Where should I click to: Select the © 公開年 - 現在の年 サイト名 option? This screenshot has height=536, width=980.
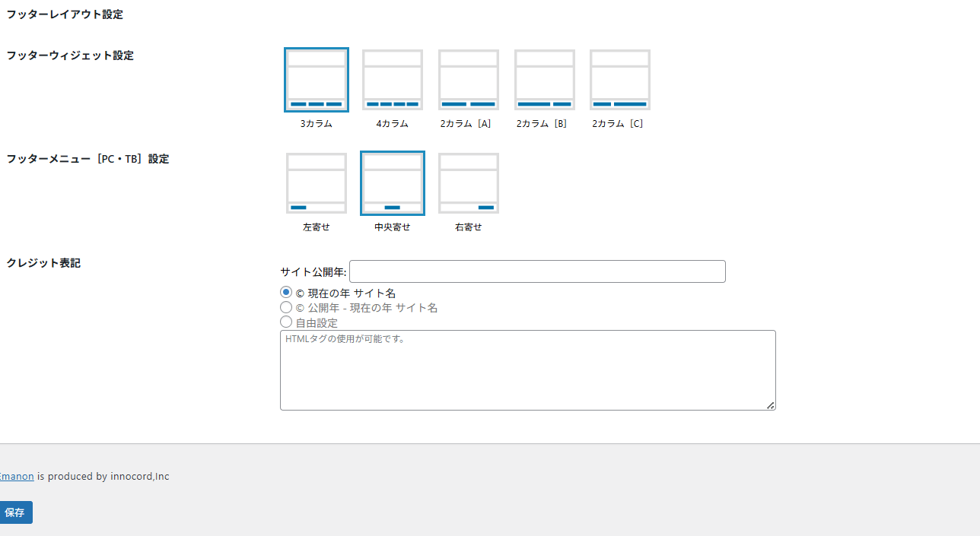click(286, 306)
